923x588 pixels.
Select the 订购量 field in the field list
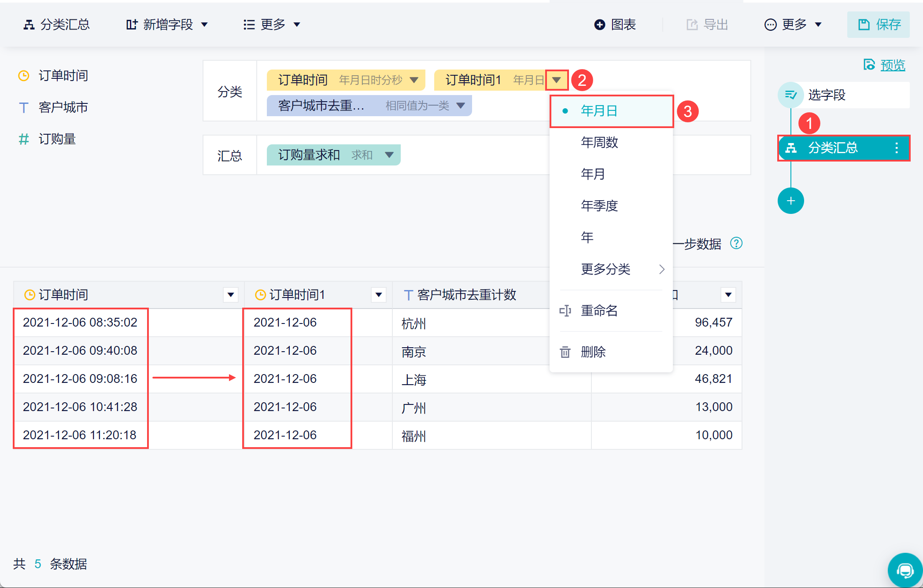(x=57, y=139)
